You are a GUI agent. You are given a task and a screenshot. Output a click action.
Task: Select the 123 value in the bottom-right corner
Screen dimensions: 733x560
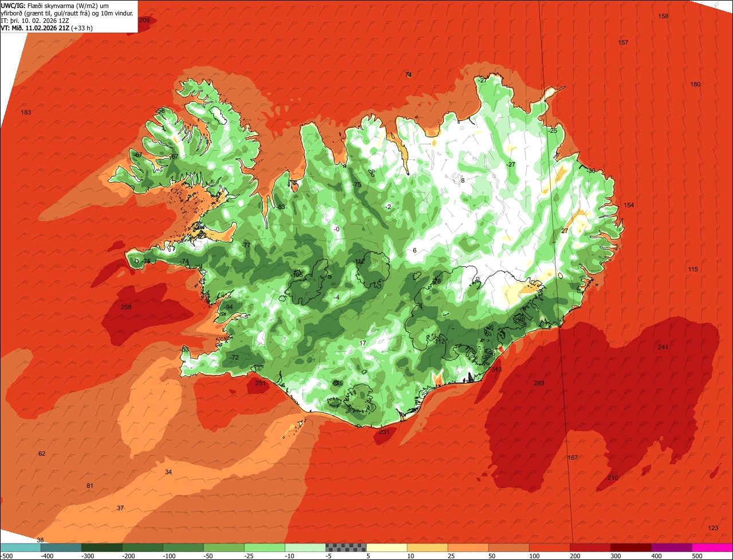coord(713,528)
